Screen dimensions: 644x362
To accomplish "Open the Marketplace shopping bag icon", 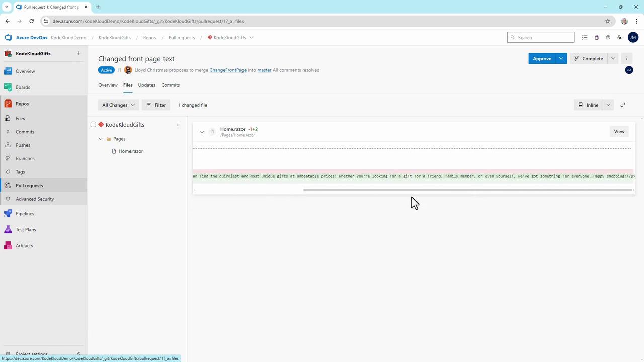I will (596, 37).
